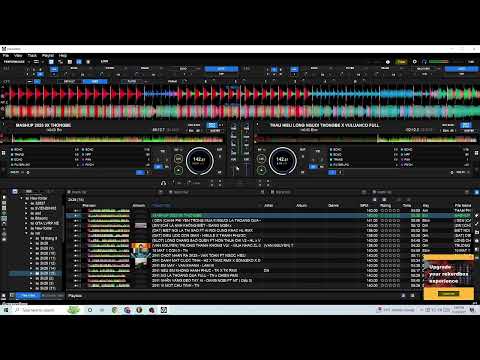This screenshot has height=360, width=480.
Task: Click the headphone cue icon below the decks
Action: 163,183
